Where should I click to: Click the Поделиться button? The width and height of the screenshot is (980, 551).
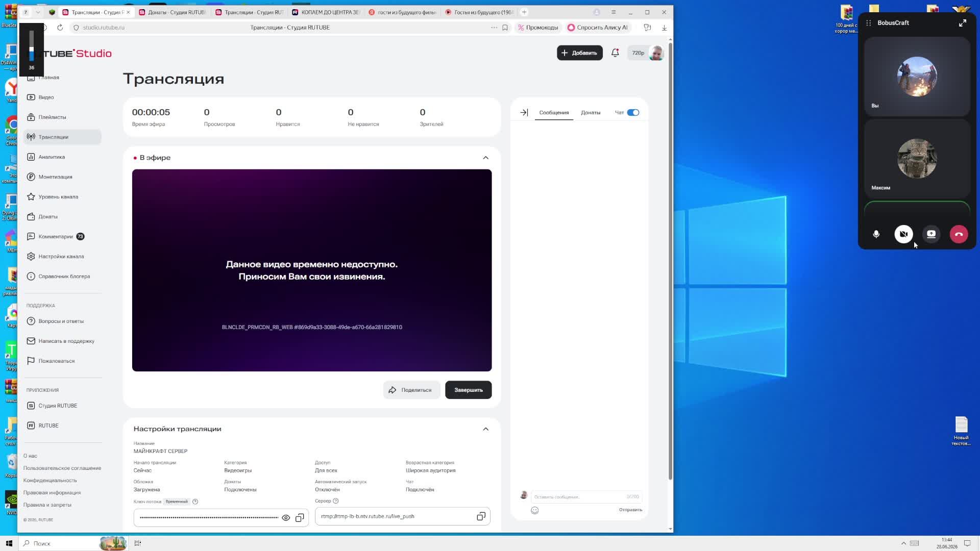[411, 390]
